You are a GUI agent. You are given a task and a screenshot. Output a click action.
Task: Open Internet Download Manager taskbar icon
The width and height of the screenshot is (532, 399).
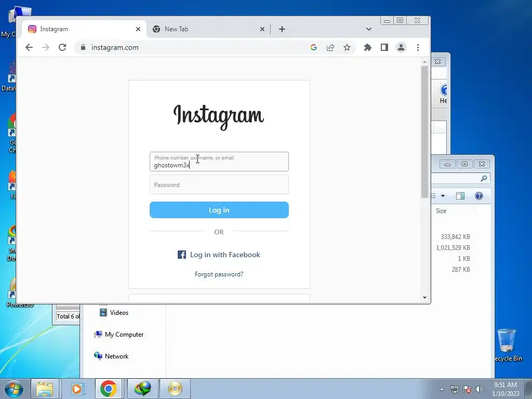143,389
